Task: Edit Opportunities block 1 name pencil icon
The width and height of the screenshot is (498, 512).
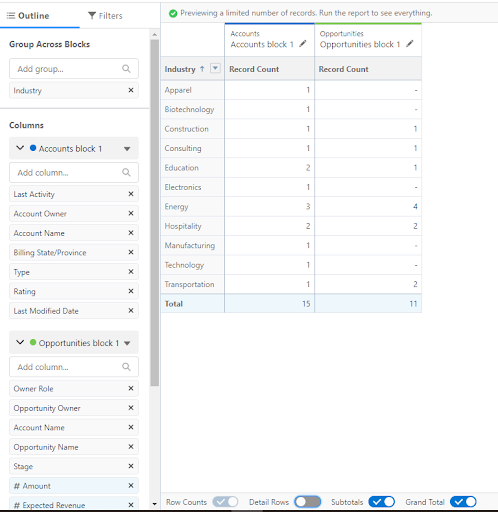Action: 410,44
